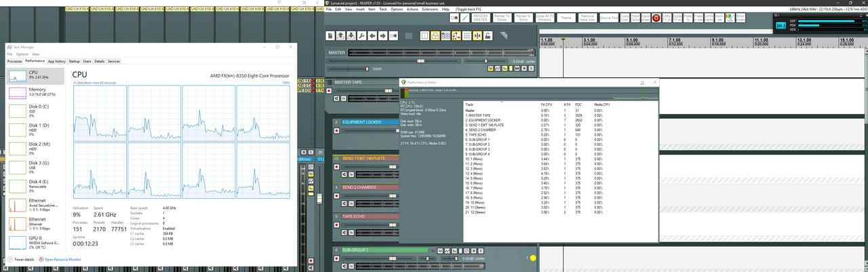Click the project settings wrench icon
The height and width of the screenshot is (272, 868).
(361, 36)
